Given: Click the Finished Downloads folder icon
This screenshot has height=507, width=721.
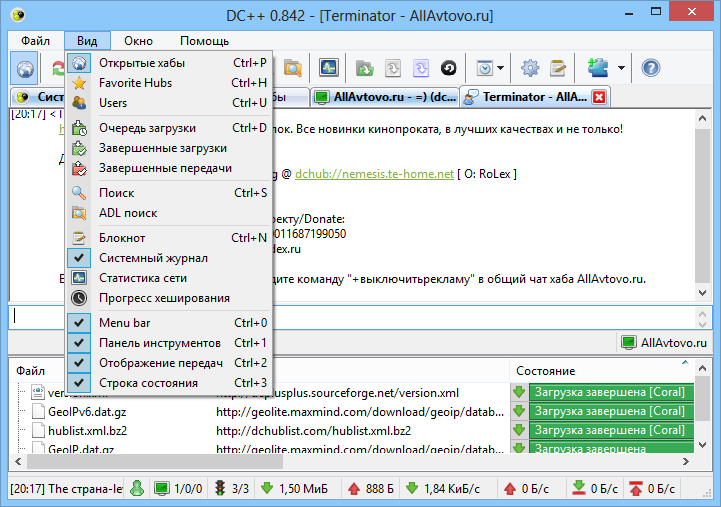Looking at the screenshot, I should [x=365, y=68].
